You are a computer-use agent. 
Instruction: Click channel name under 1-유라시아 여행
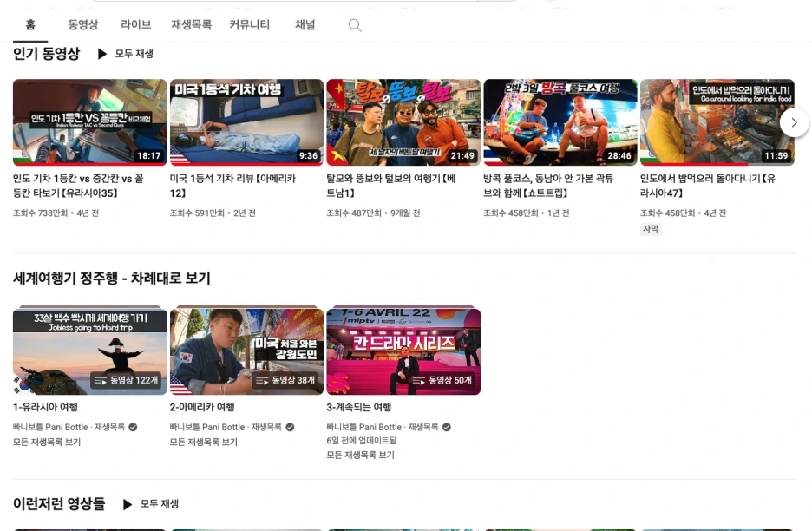50,427
